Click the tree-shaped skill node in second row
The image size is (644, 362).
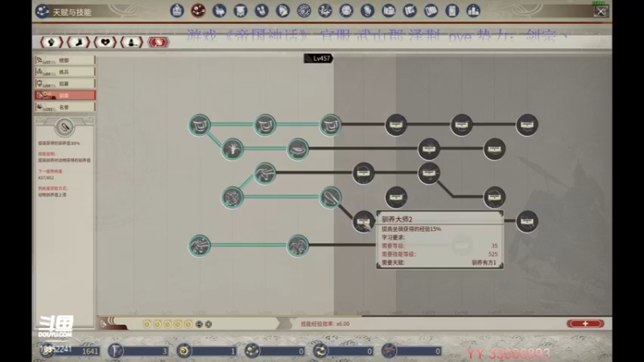[233, 149]
